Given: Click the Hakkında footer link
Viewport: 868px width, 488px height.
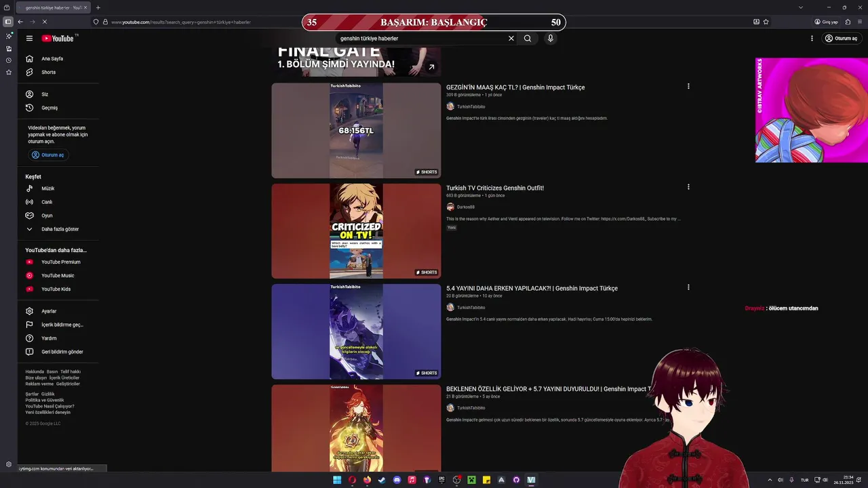Looking at the screenshot, I should (35, 372).
